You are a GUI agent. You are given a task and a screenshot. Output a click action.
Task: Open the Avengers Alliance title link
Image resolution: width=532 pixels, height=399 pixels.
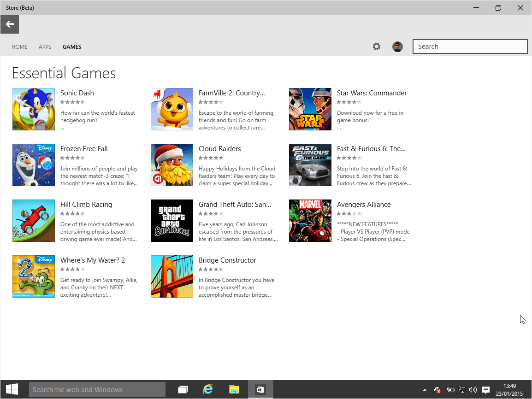pos(364,205)
